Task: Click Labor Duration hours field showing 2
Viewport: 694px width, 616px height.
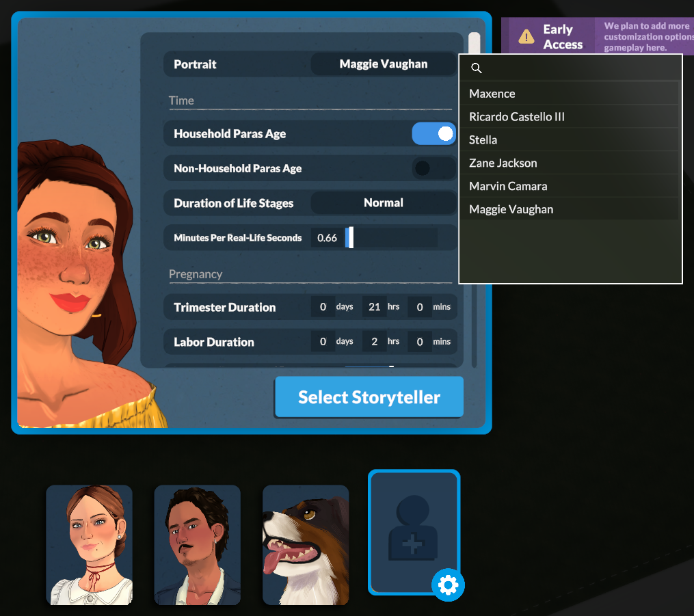Action: [375, 342]
